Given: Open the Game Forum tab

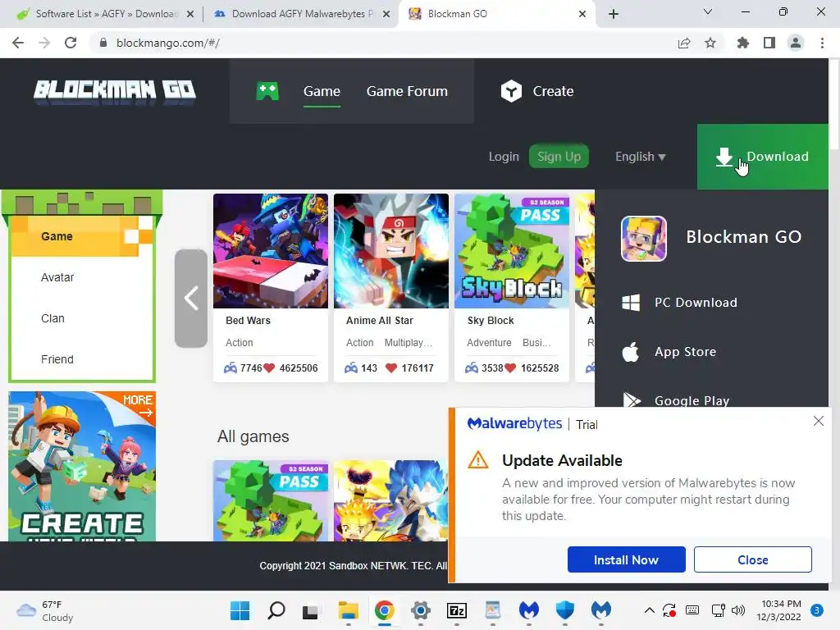Looking at the screenshot, I should pos(407,91).
